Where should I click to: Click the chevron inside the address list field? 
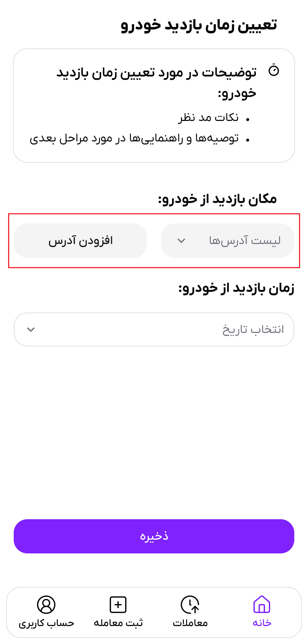182,241
